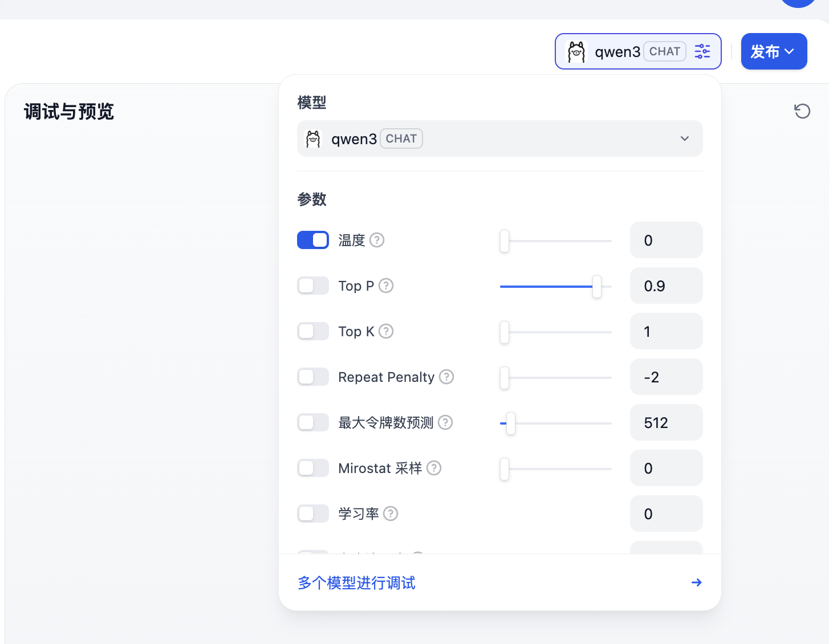829x644 pixels.
Task: Click help icon next to 温度
Action: pyautogui.click(x=377, y=240)
